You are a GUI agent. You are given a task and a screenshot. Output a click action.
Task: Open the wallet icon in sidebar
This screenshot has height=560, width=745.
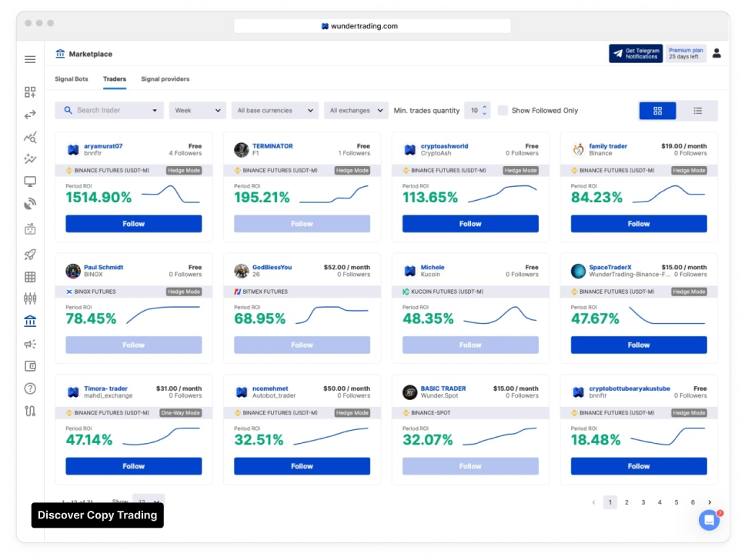click(x=30, y=365)
